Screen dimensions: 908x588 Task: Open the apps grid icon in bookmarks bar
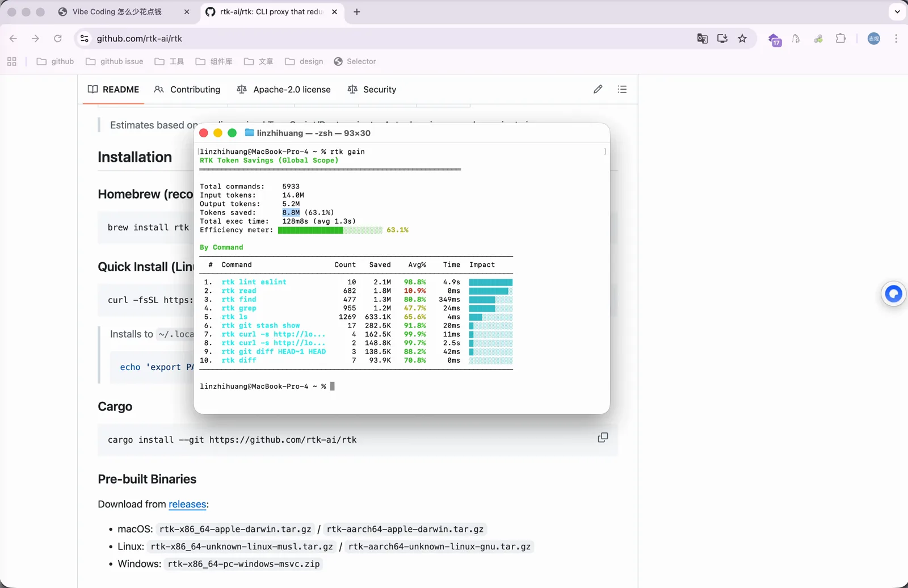[x=12, y=61]
